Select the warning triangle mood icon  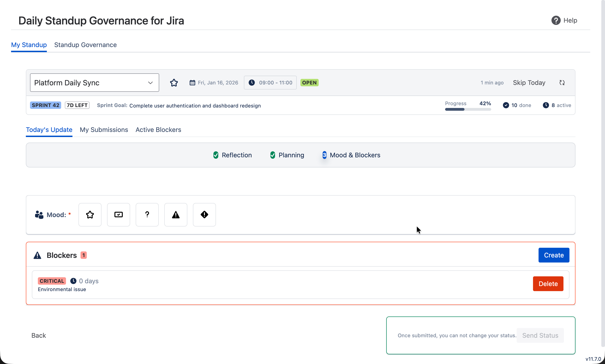176,215
